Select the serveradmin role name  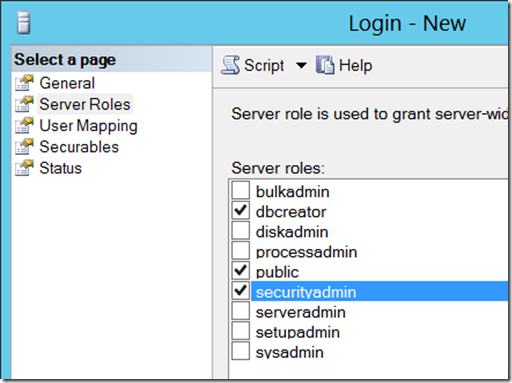click(x=300, y=312)
